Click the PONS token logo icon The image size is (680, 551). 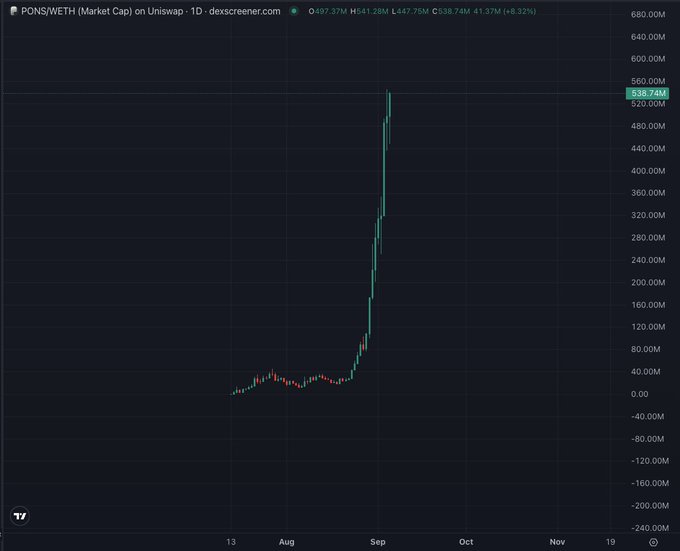click(x=14, y=11)
